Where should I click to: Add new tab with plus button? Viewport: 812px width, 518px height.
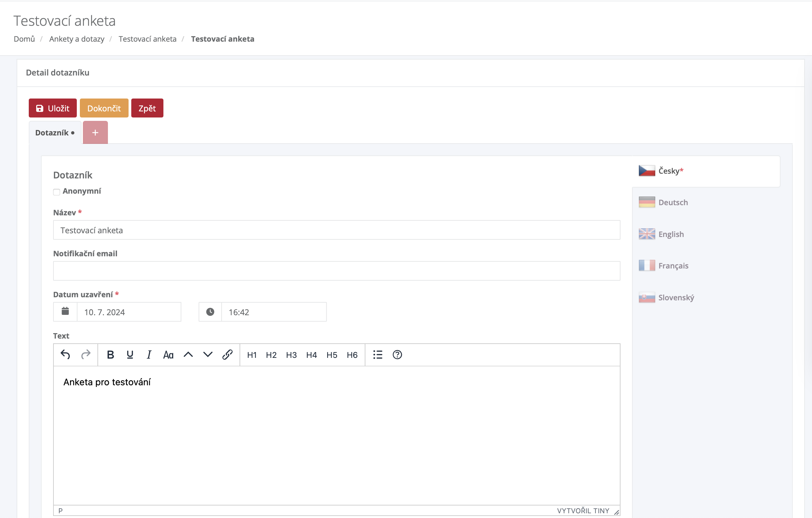point(95,132)
